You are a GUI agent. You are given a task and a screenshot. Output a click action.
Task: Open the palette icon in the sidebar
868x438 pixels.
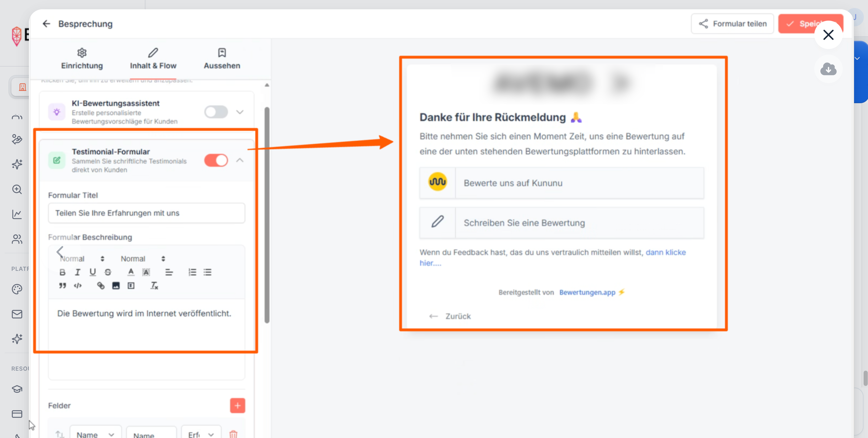tap(17, 289)
